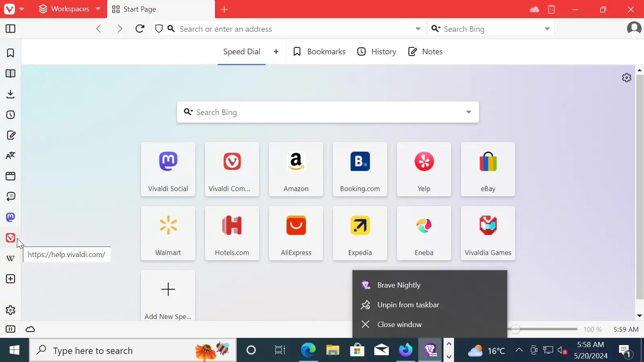
Task: Open Windows notification center
Action: 625,350
